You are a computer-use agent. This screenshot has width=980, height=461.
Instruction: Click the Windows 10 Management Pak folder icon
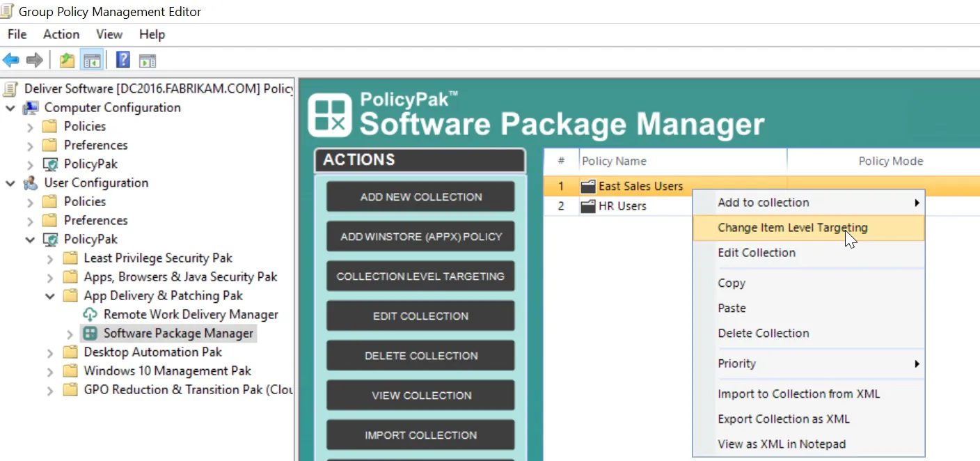point(70,371)
